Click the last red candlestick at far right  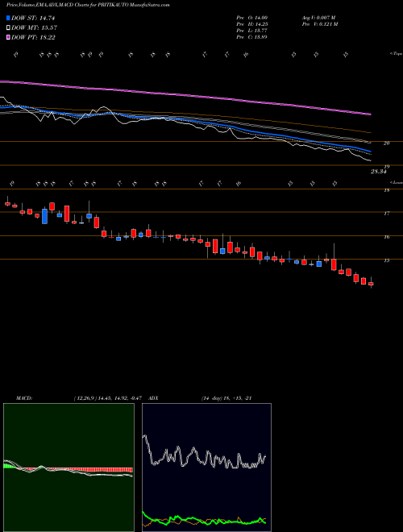tap(371, 284)
